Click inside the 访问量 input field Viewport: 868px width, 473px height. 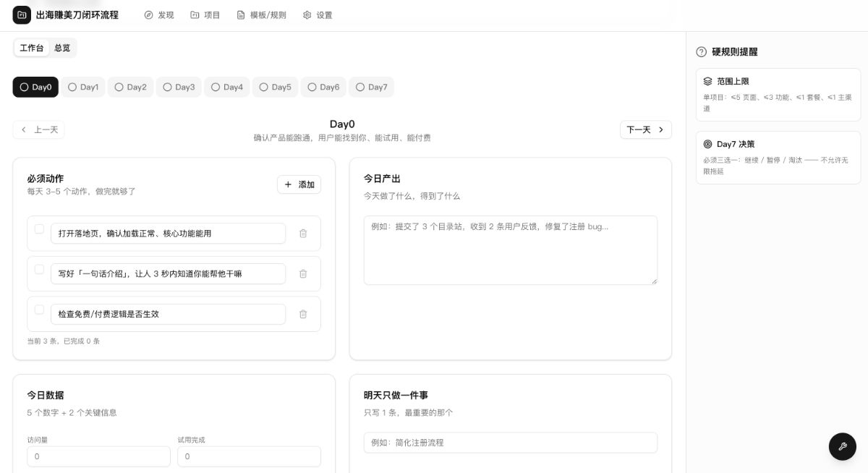(98, 456)
